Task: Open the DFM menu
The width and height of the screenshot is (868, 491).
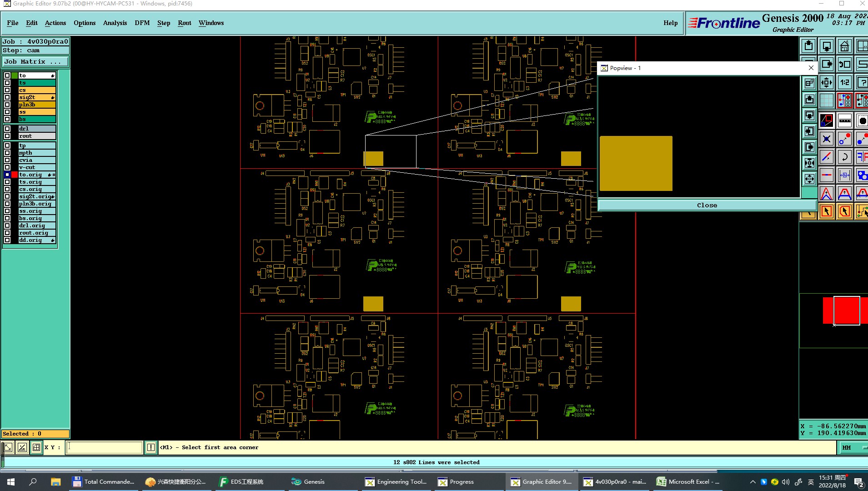Action: tap(142, 23)
